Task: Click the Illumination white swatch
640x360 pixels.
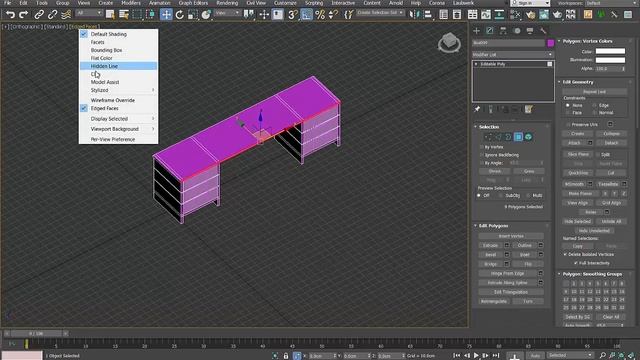Action: click(x=610, y=60)
